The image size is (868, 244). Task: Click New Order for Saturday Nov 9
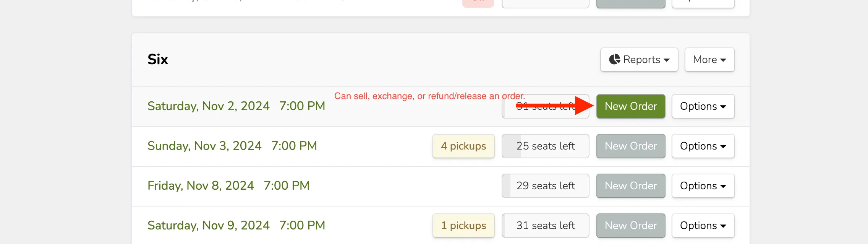coord(631,226)
